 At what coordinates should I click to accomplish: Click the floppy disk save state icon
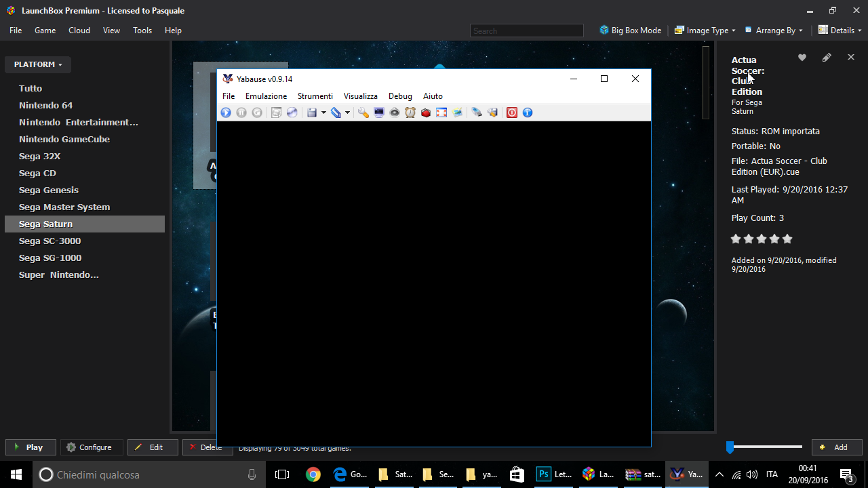tap(312, 113)
